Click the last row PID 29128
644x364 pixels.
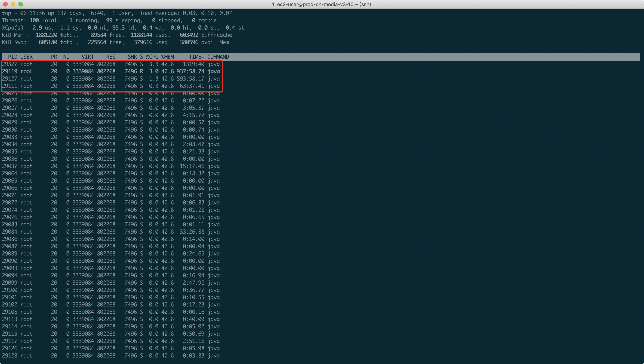(x=10, y=356)
